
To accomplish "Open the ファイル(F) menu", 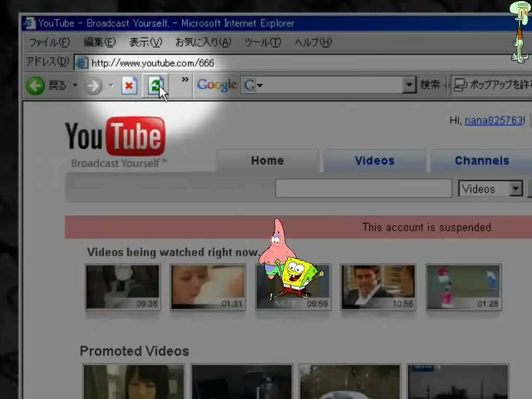I will pos(49,43).
